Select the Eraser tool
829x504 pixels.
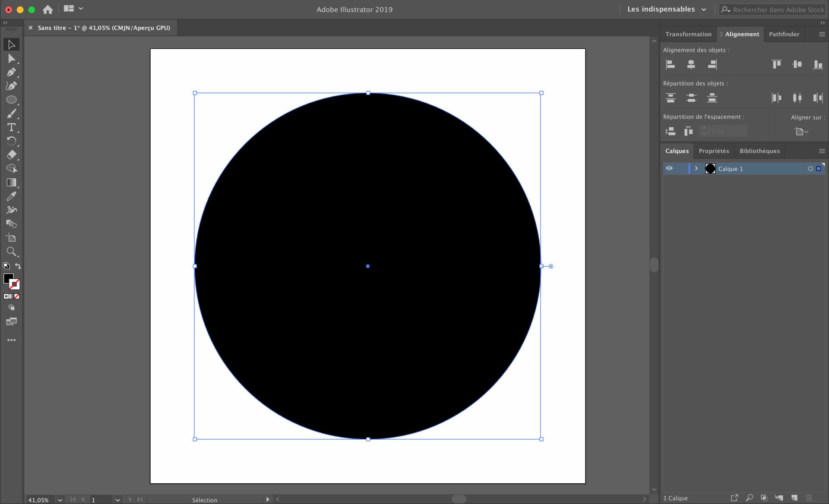11,155
